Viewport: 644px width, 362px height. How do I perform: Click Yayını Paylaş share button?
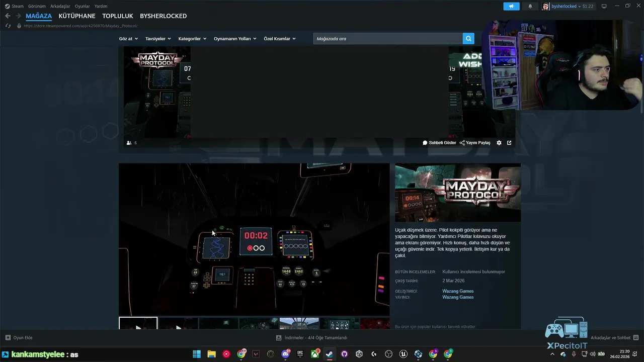coord(475,143)
